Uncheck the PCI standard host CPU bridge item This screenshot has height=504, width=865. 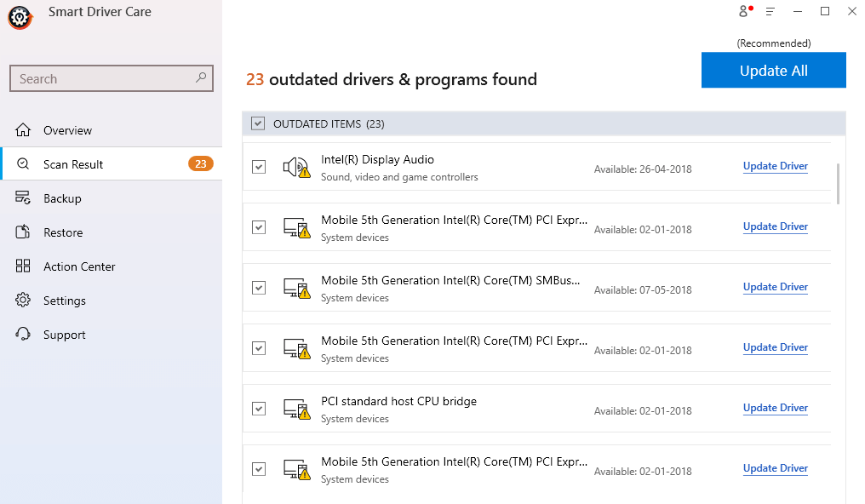(x=259, y=409)
